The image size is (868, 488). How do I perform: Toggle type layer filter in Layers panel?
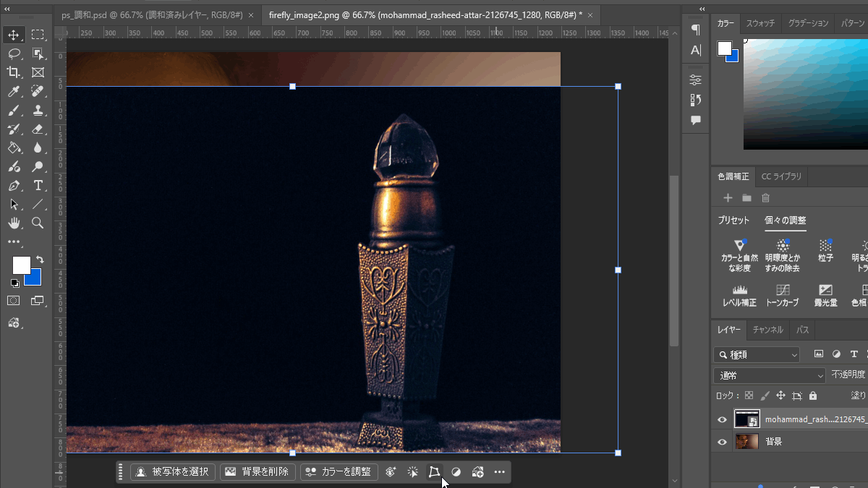tap(854, 354)
